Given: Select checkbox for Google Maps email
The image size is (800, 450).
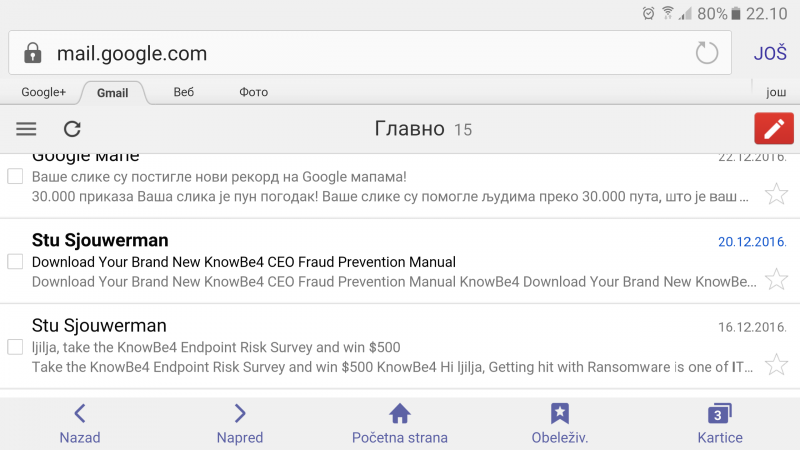Looking at the screenshot, I should pos(15,177).
